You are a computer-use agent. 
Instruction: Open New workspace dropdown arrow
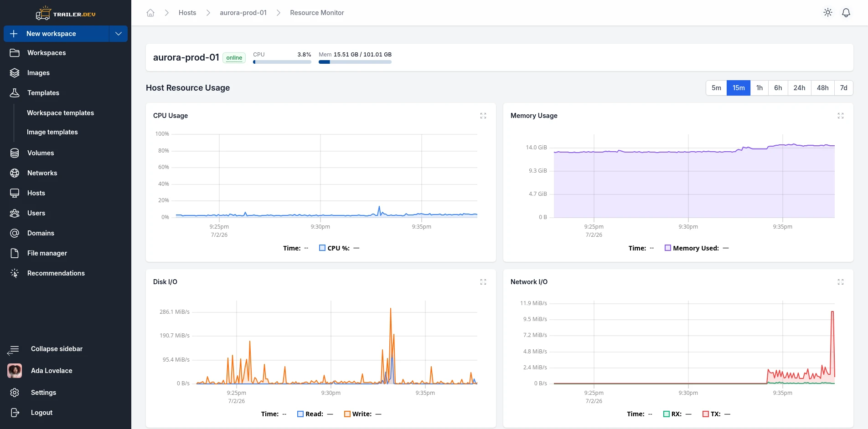(119, 34)
